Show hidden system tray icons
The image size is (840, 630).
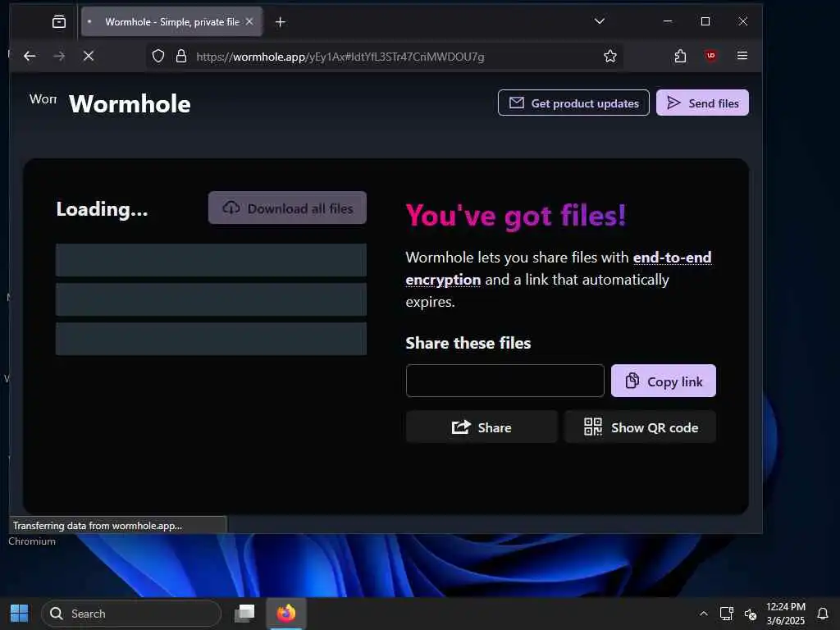click(703, 614)
